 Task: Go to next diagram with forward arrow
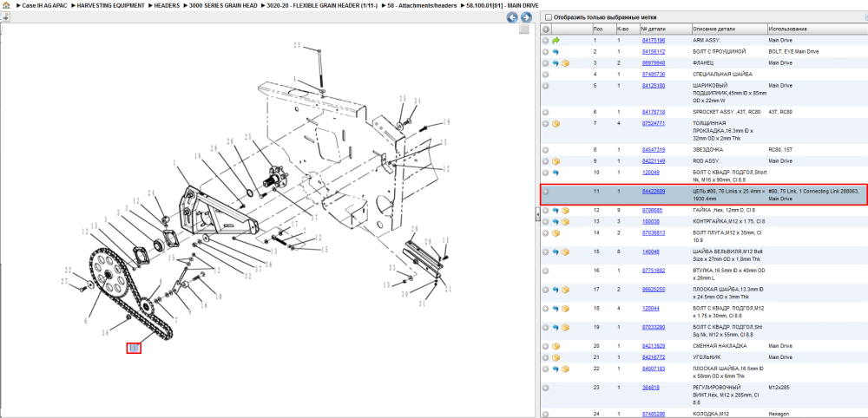[x=526, y=17]
